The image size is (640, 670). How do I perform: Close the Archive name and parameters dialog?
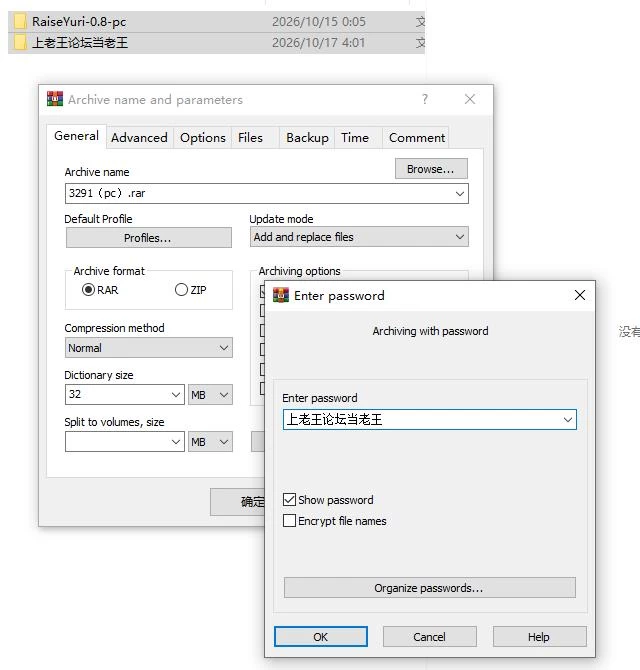pyautogui.click(x=470, y=99)
